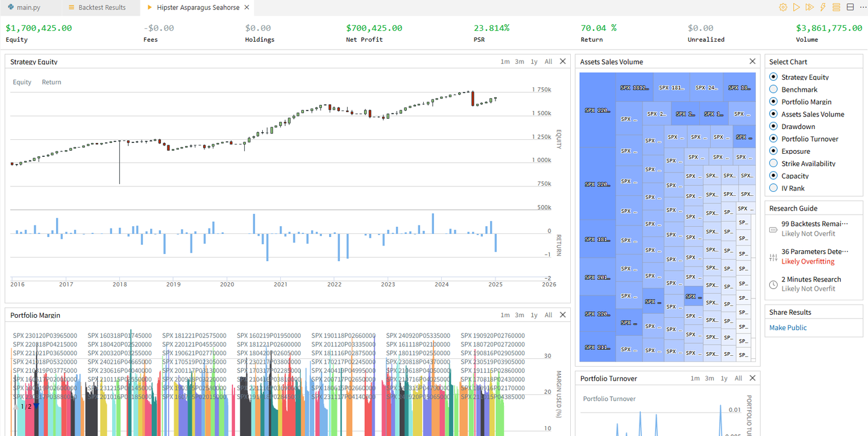Toggle the Portfolio Turnover chart option
The width and height of the screenshot is (868, 436).
(773, 139)
